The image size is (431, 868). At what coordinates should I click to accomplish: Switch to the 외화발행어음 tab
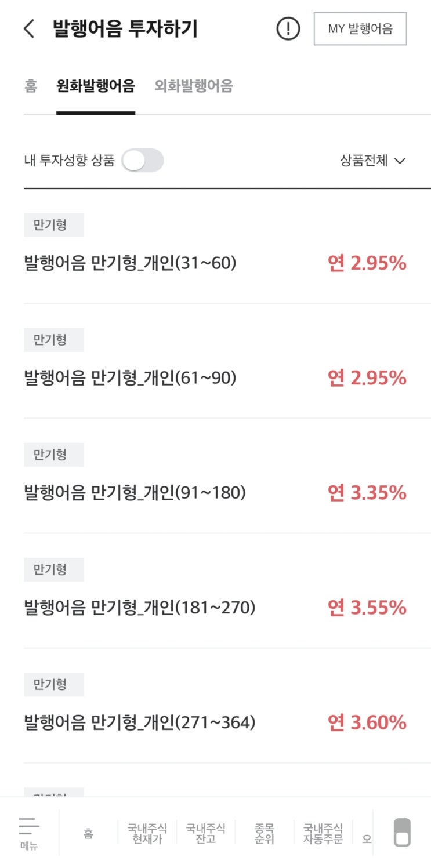click(194, 86)
